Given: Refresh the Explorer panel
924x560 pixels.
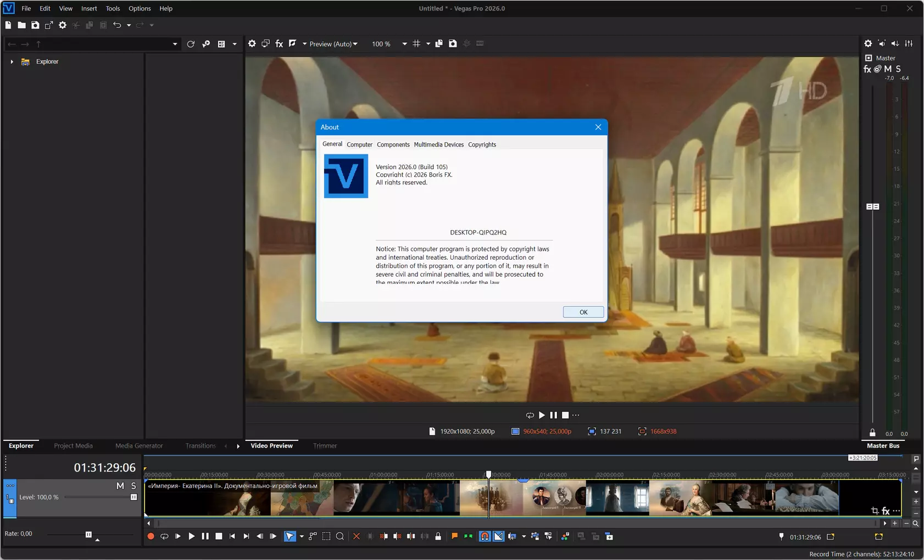Looking at the screenshot, I should (x=191, y=44).
